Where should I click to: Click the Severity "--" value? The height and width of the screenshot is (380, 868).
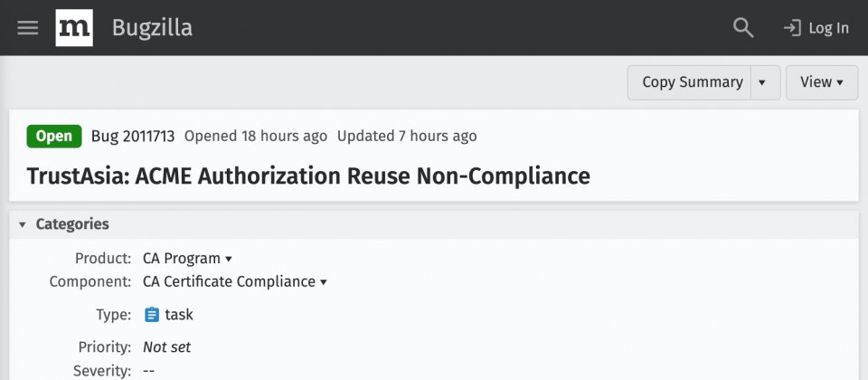pyautogui.click(x=150, y=370)
